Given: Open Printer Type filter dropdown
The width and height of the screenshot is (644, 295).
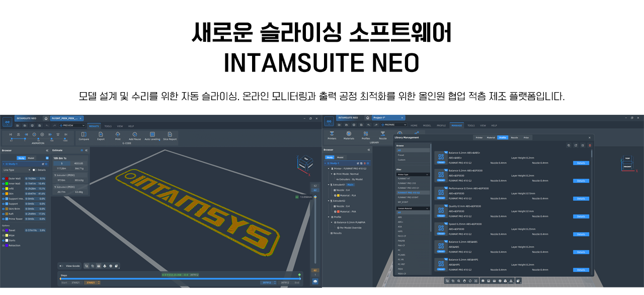Looking at the screenshot, I should pos(413,174).
